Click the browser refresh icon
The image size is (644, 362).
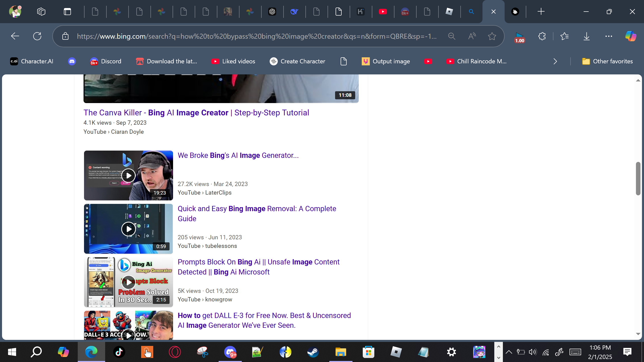tap(37, 36)
